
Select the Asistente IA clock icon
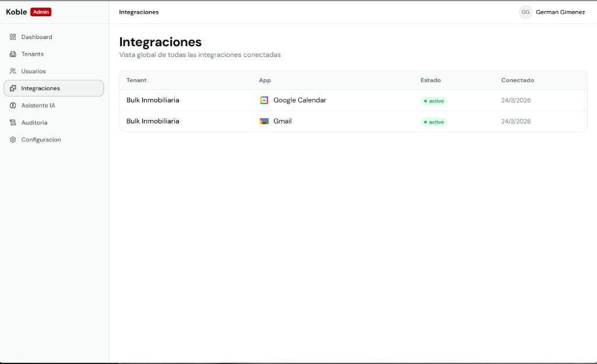(x=13, y=105)
